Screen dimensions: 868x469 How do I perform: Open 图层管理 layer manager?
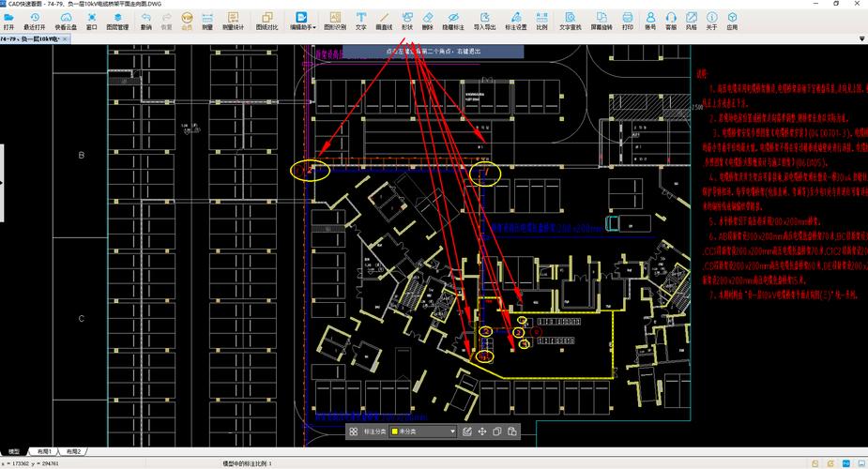coord(117,21)
